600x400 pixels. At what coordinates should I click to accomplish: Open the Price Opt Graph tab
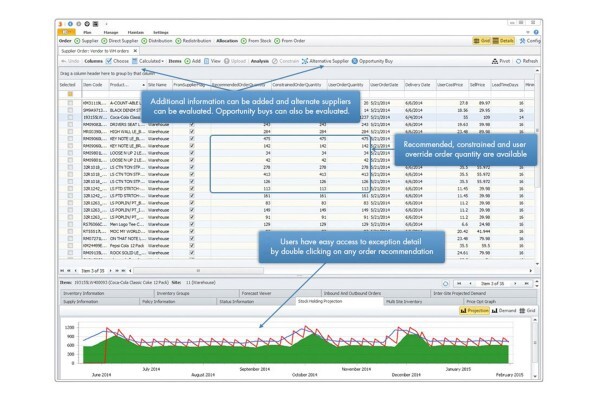(x=499, y=302)
